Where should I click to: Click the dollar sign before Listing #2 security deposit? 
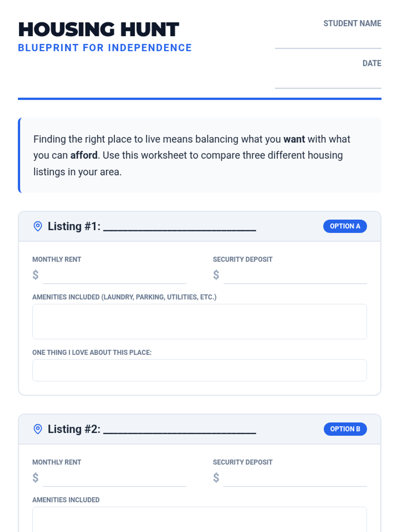pos(216,478)
